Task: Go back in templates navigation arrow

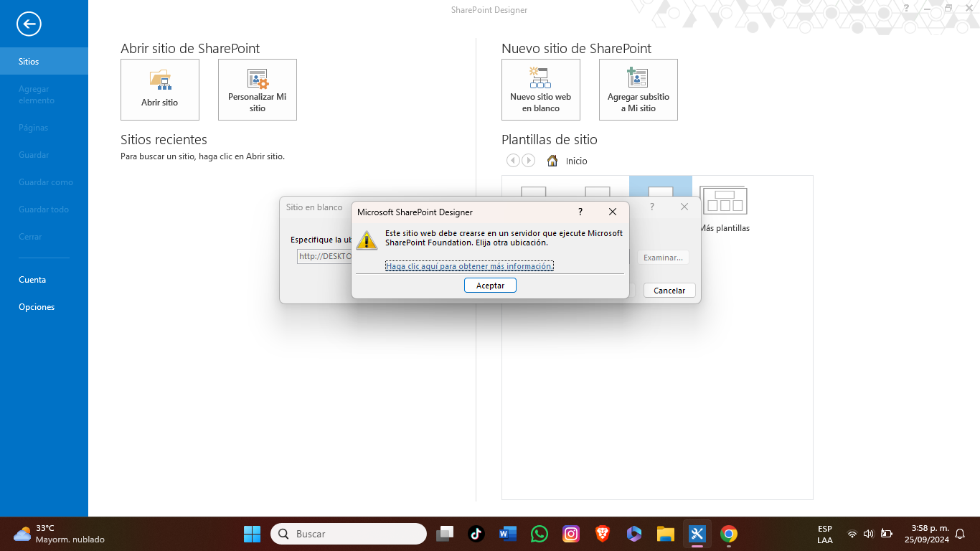Action: tap(512, 161)
